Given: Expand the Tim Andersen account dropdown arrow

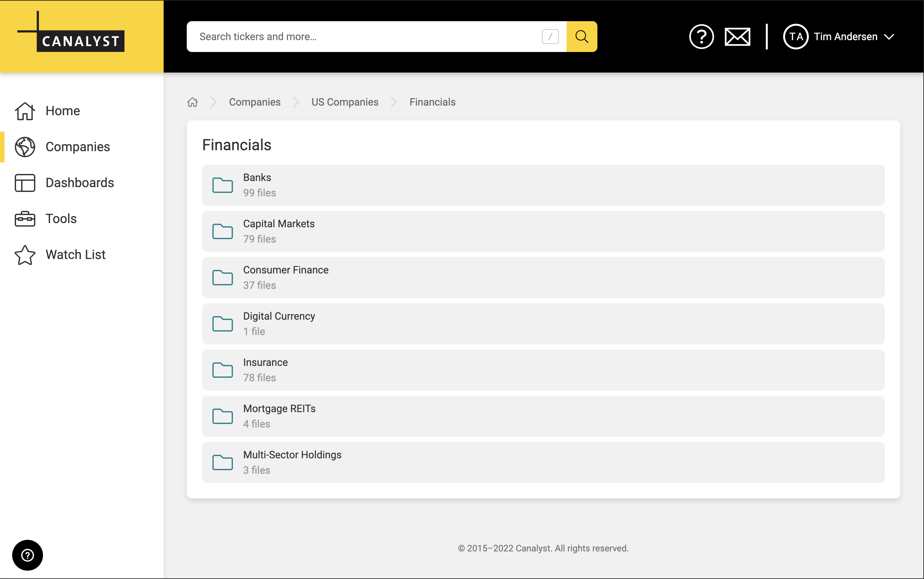Looking at the screenshot, I should click(889, 37).
